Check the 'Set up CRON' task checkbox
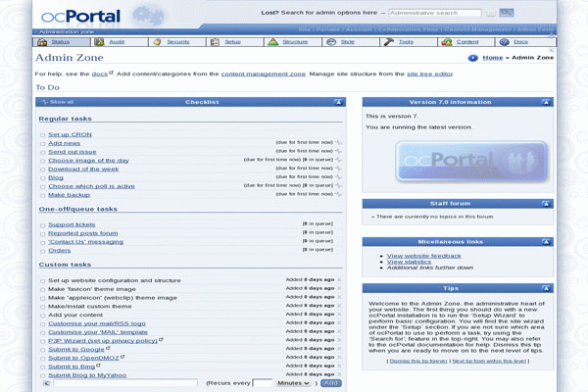The image size is (588, 392). pos(42,133)
